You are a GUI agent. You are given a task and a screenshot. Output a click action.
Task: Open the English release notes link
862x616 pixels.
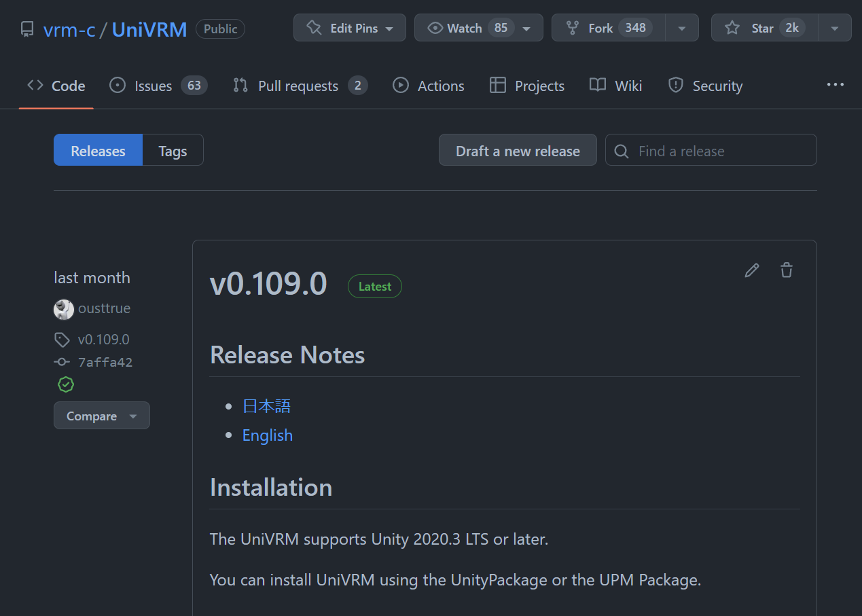[x=268, y=435]
